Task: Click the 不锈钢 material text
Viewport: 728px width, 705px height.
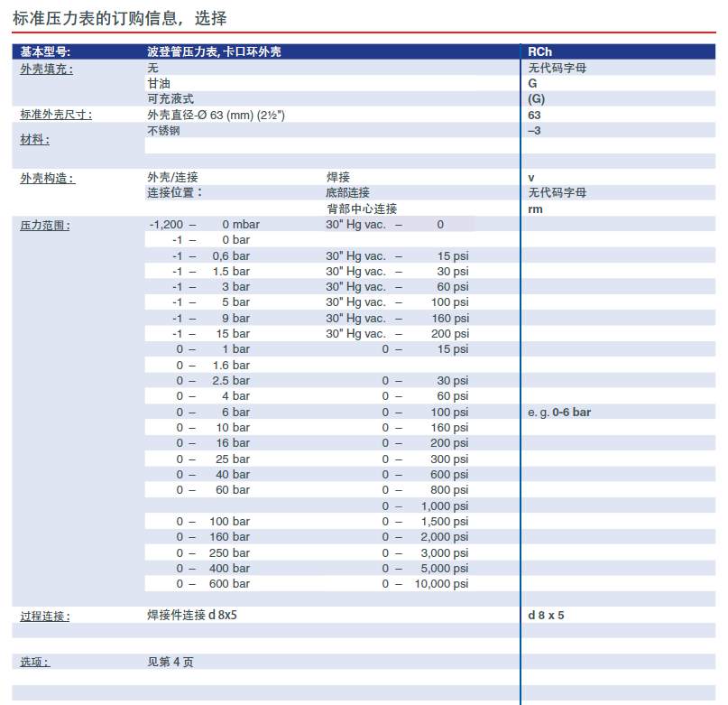Action: (x=164, y=131)
